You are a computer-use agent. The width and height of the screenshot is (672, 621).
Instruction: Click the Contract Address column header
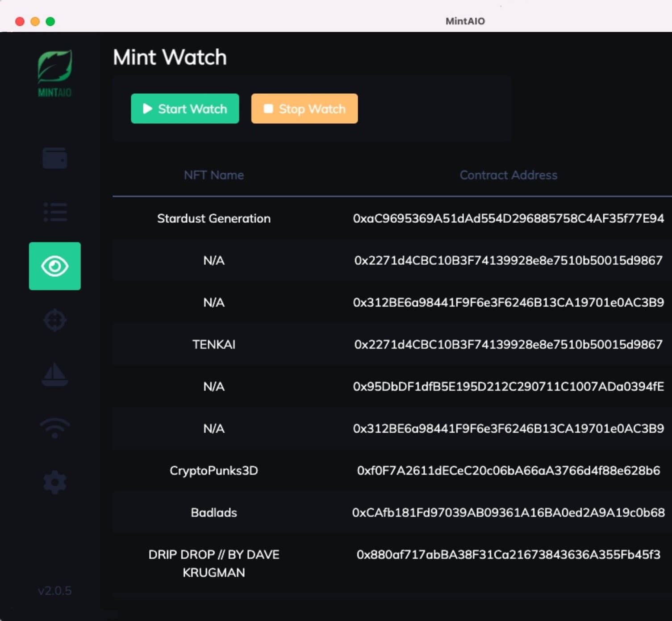[508, 175]
